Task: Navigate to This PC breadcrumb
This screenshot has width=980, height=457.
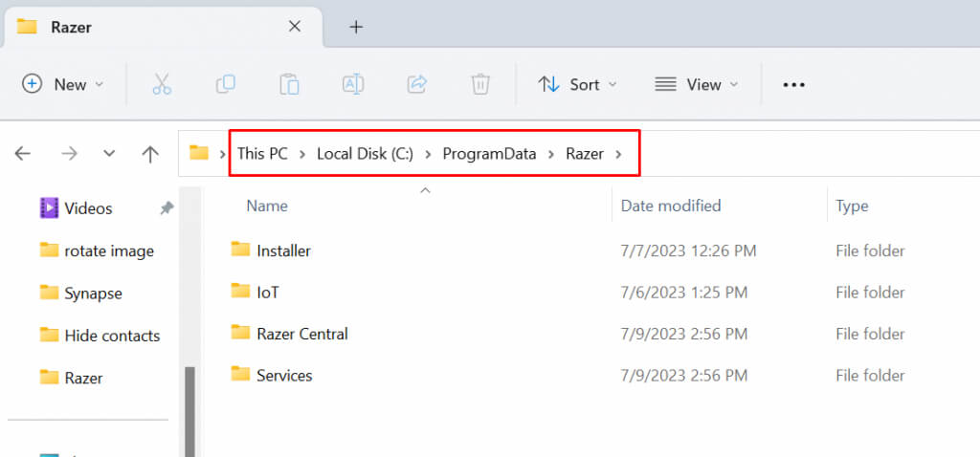Action: click(x=262, y=154)
